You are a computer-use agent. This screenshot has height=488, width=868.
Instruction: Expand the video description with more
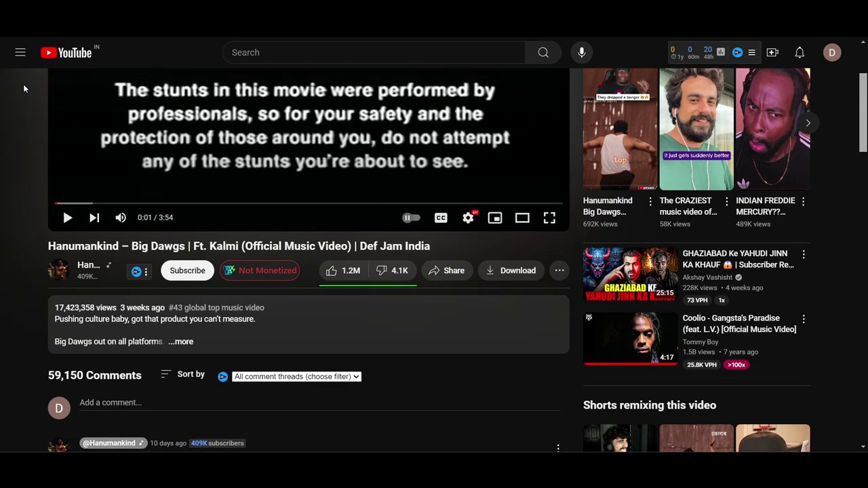pos(180,342)
